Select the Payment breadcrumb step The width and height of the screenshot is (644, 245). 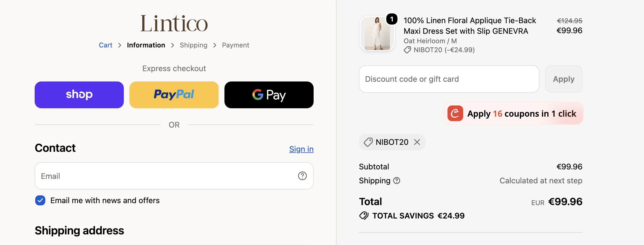[235, 45]
